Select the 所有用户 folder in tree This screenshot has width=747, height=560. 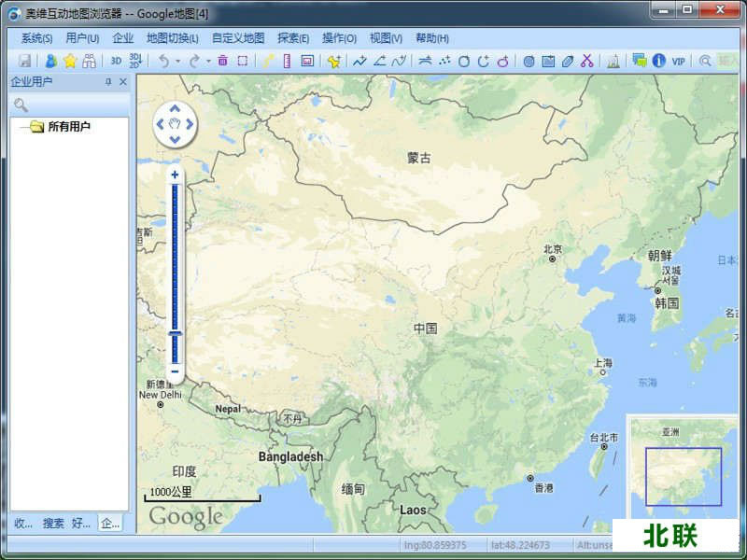click(x=68, y=127)
